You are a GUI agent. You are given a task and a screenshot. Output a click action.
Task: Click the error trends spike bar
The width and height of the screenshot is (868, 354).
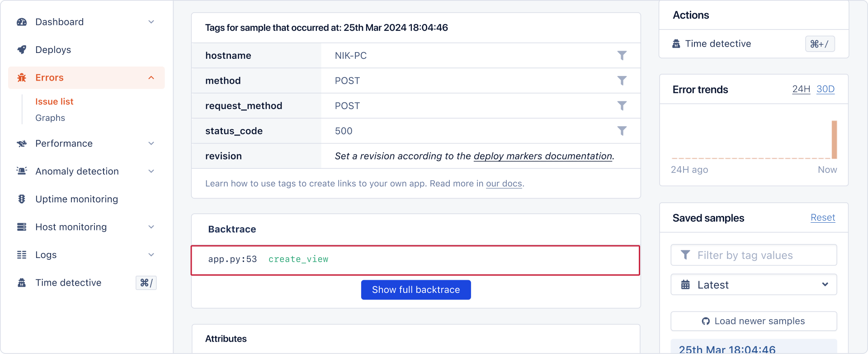pyautogui.click(x=834, y=139)
